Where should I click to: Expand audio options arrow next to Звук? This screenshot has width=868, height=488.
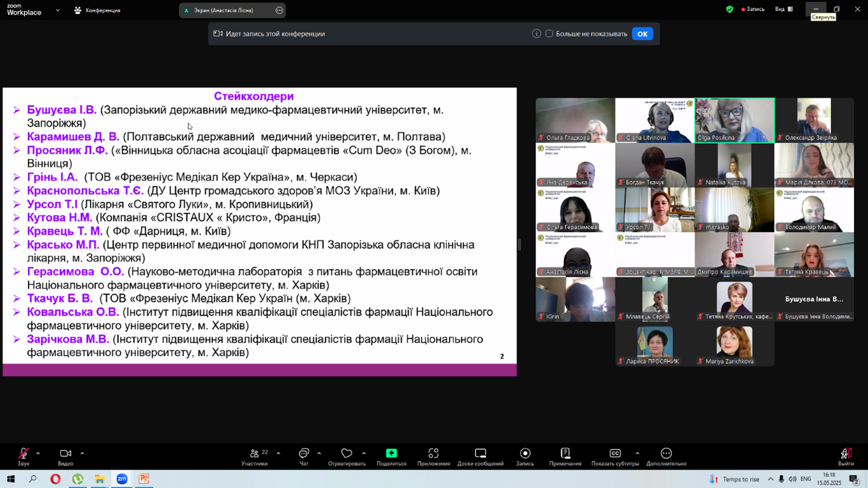pos(38,453)
